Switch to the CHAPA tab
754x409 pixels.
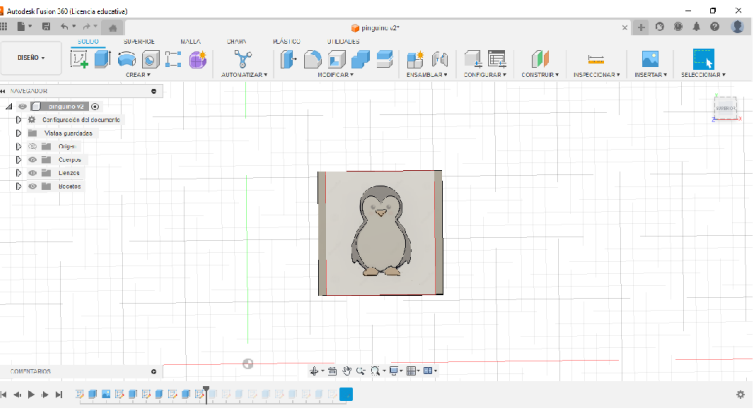236,42
